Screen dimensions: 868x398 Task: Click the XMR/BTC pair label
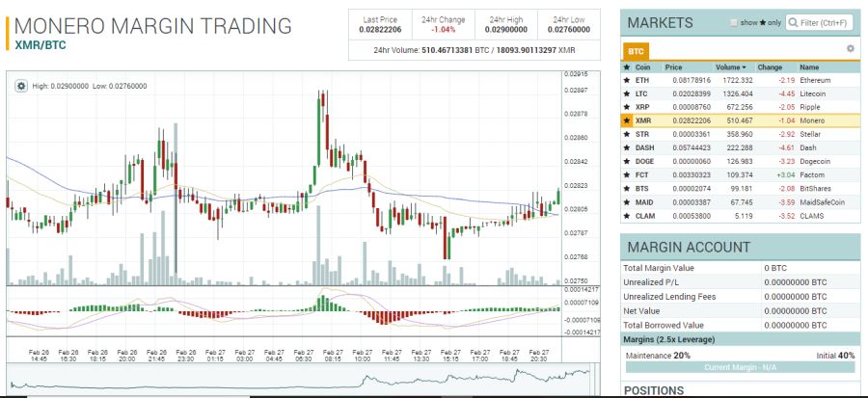(x=41, y=45)
